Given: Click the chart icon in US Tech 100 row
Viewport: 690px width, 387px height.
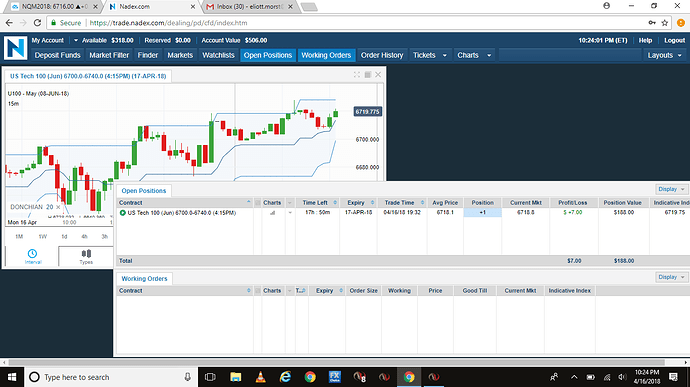Looking at the screenshot, I should pos(272,213).
